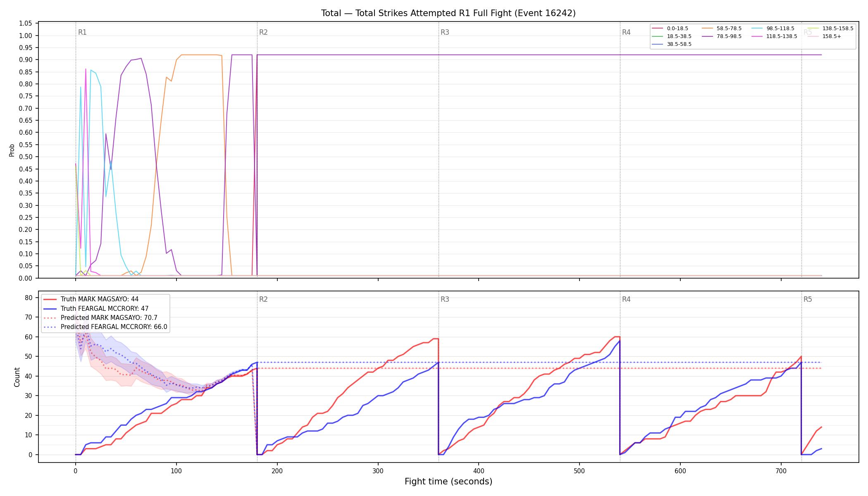
Task: Click the R2 round label in the probability plot
Action: [x=263, y=32]
